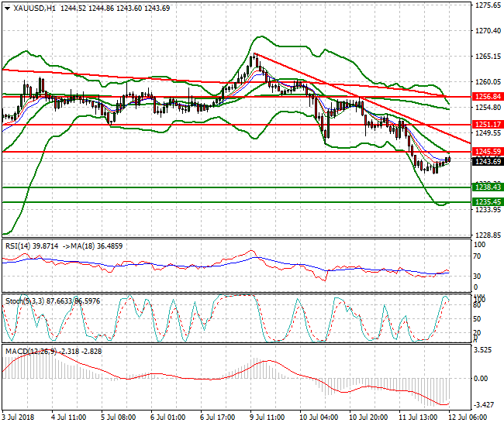Screen dimensions: 504x426
Task: Click the RSI(14) indicator label
Action: (x=20, y=246)
